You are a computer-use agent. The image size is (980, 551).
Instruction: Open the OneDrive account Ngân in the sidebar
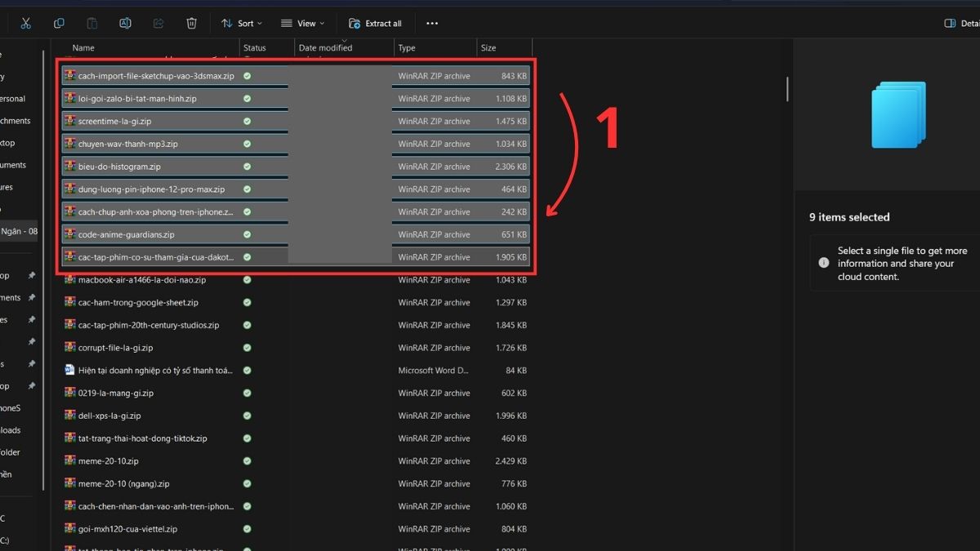coord(18,230)
